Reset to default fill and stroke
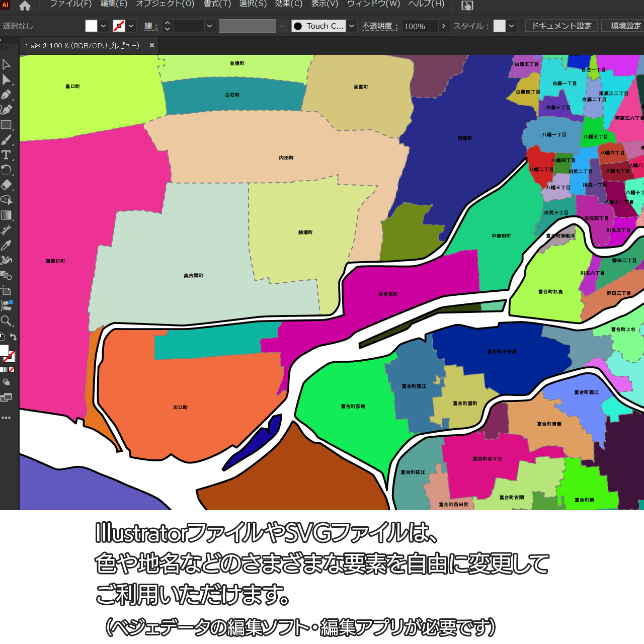 2,337
